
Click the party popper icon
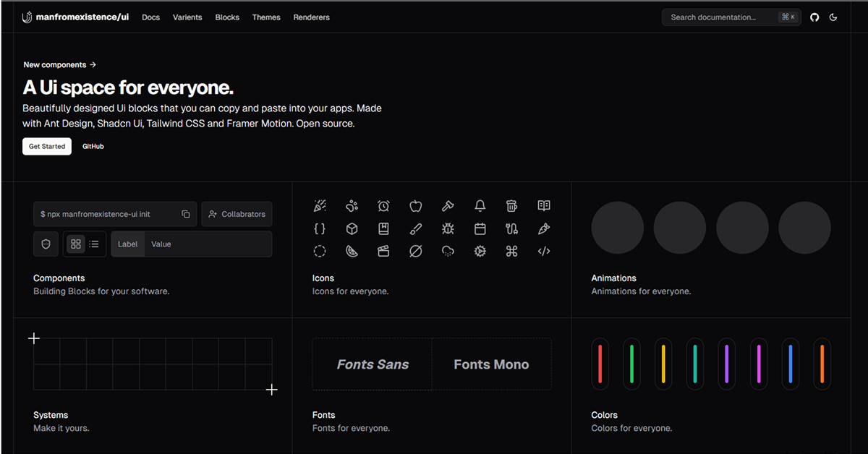(x=320, y=206)
